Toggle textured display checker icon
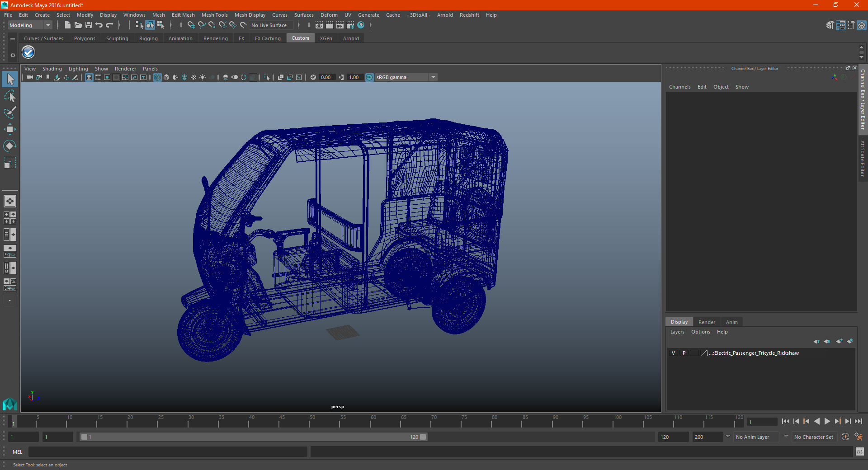 pyautogui.click(x=193, y=77)
